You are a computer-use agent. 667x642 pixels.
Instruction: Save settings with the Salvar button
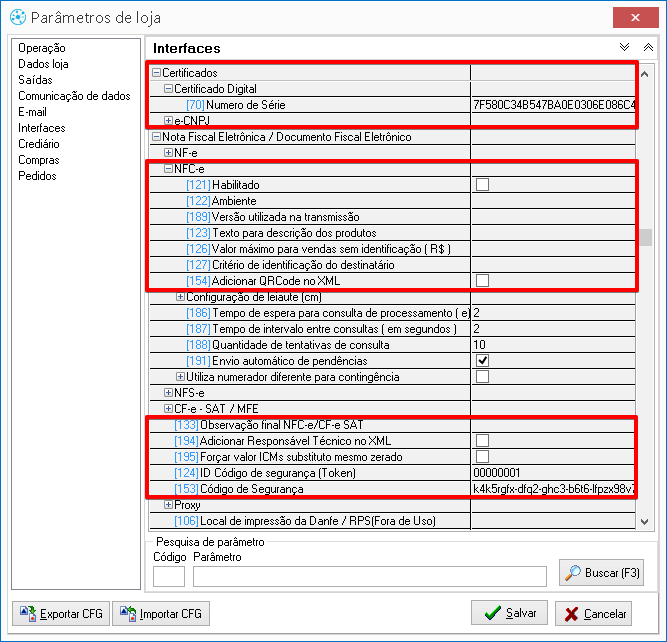click(509, 613)
